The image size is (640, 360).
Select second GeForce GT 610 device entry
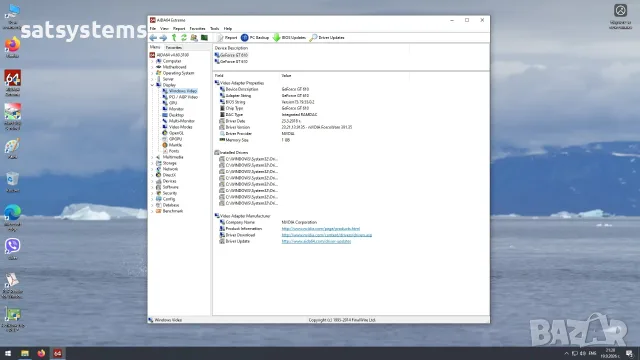click(x=231, y=62)
